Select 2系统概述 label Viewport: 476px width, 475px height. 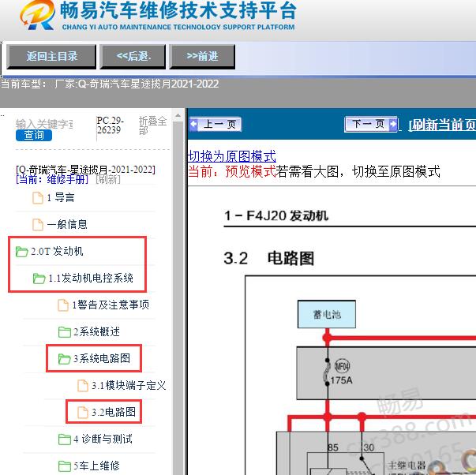pyautogui.click(x=96, y=331)
